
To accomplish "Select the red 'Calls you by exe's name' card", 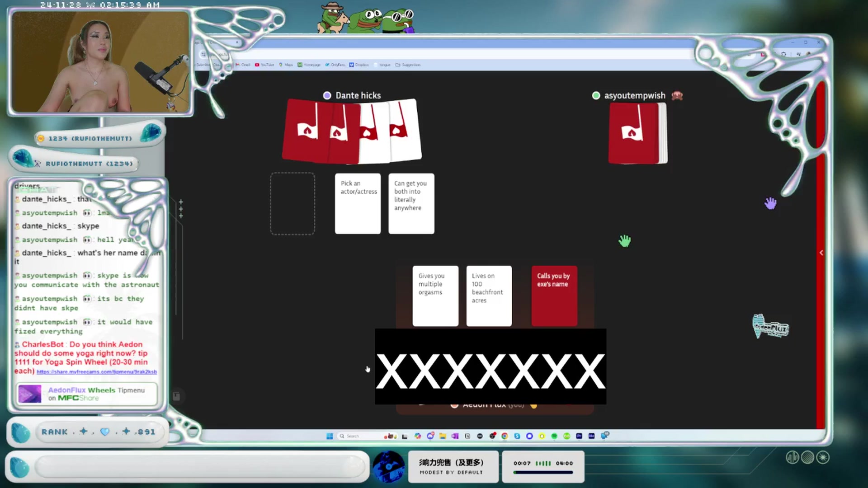I will click(554, 296).
